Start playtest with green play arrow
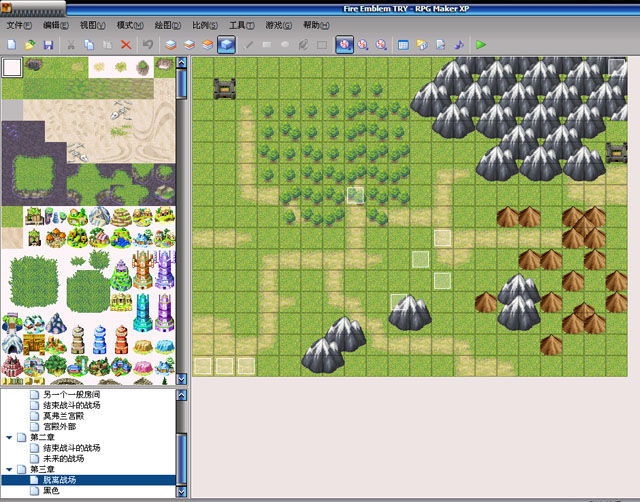Screen dimensions: 640x502 click(481, 44)
